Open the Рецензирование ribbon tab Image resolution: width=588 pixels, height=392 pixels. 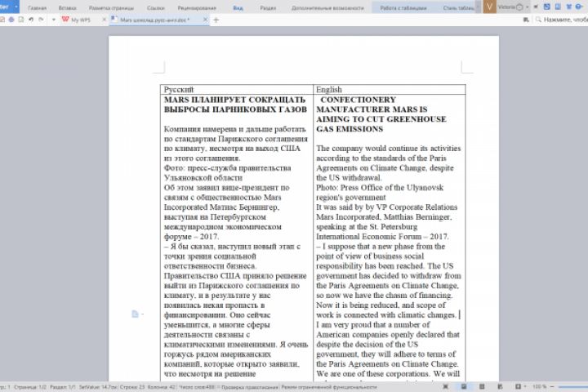197,8
